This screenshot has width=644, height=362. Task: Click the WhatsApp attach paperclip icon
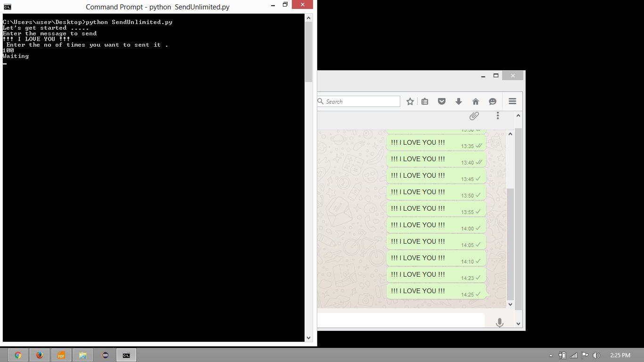tap(474, 116)
